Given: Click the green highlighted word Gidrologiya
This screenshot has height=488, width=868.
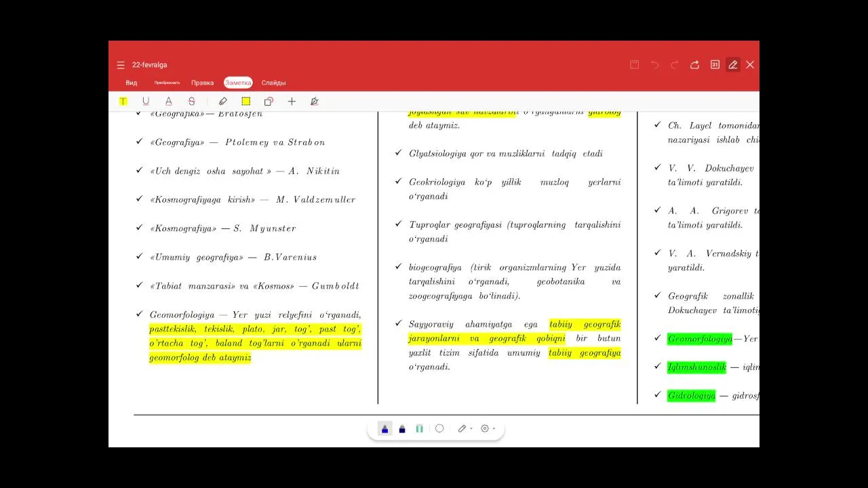Looking at the screenshot, I should click(691, 396).
